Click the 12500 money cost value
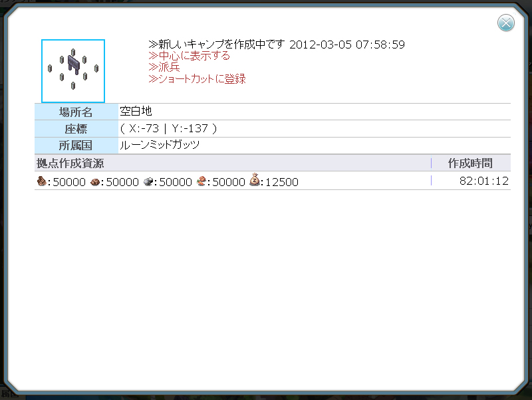Viewport: 532px width, 400px height. click(x=281, y=182)
